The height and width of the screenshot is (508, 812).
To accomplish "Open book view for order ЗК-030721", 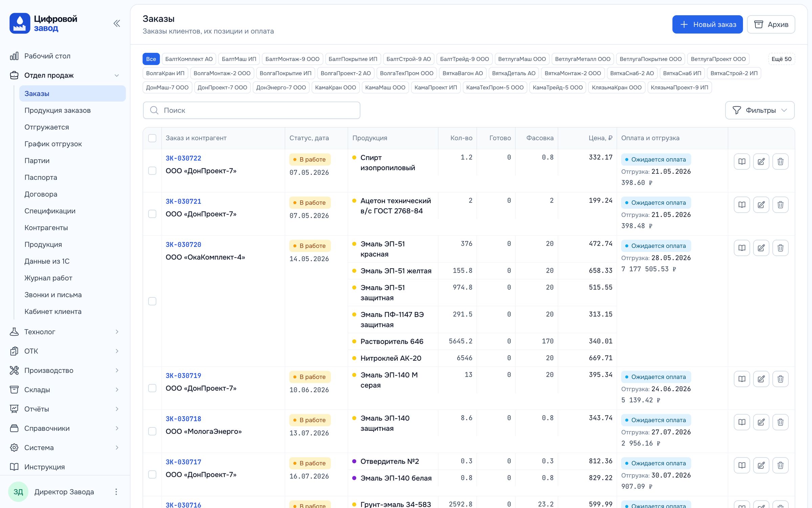I will coord(742,205).
